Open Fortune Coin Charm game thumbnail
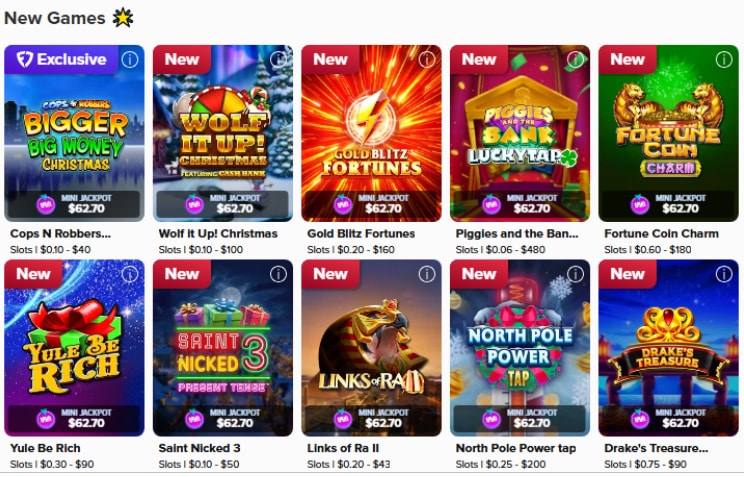Screen dimensions: 744x477 (668, 133)
